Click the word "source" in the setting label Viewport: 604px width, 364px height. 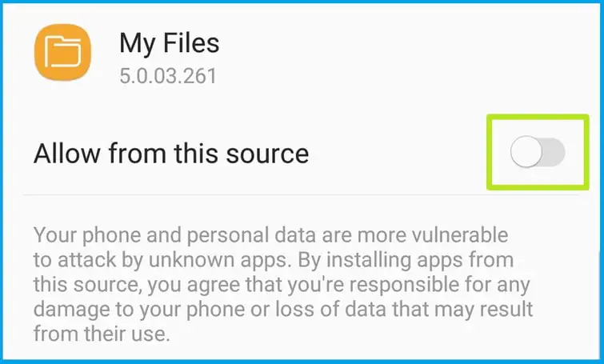[x=269, y=153]
